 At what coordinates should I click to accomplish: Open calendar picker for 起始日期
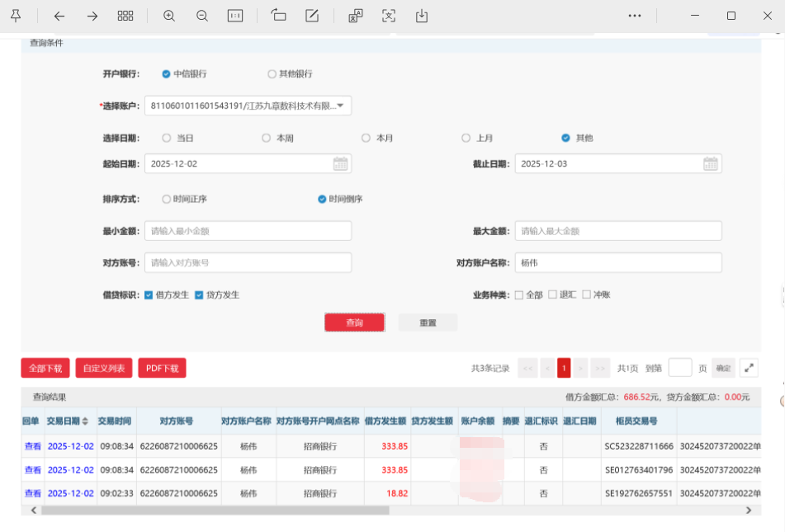coord(340,164)
